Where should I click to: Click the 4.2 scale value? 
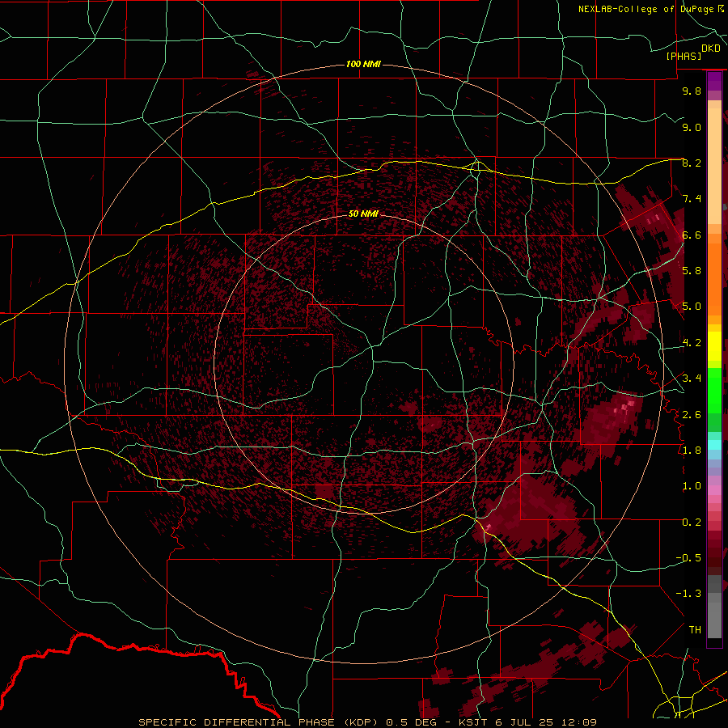[692, 342]
